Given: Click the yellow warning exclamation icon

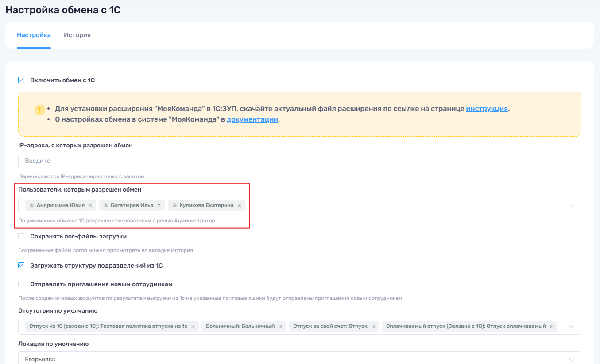Looking at the screenshot, I should [40, 110].
